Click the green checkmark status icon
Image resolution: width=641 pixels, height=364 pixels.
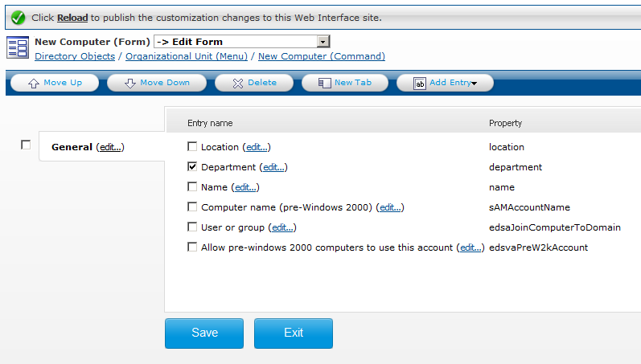point(18,18)
